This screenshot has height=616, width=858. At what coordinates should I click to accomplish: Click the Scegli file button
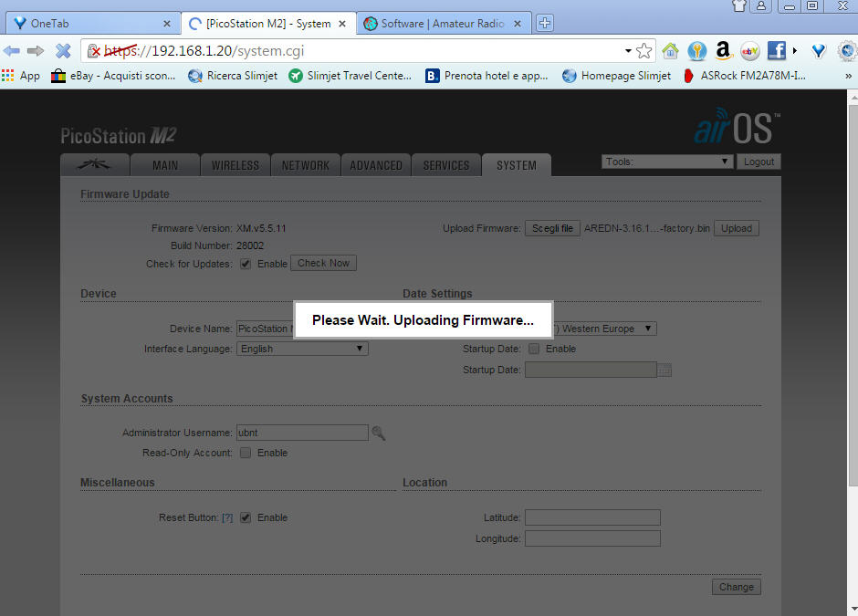click(552, 228)
